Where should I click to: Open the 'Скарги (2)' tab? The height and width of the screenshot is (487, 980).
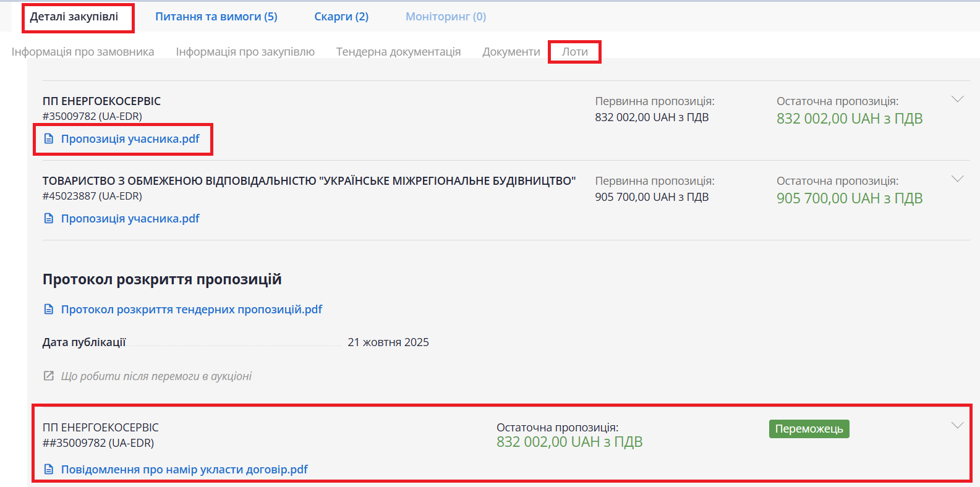pyautogui.click(x=341, y=17)
